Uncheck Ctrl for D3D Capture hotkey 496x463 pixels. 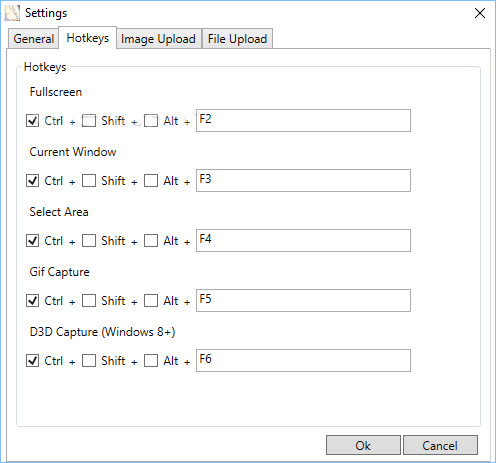coord(32,360)
